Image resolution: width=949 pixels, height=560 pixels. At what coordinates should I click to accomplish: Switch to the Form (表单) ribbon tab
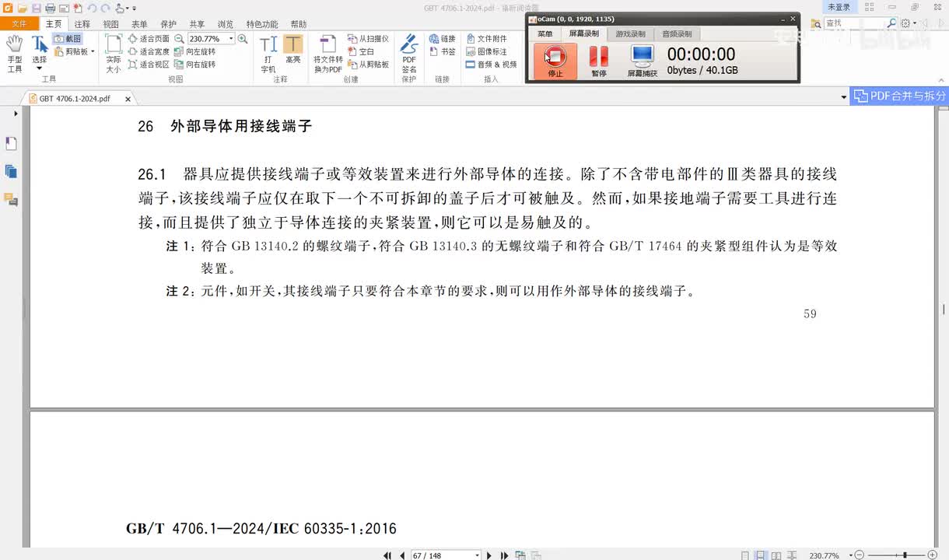click(x=139, y=24)
